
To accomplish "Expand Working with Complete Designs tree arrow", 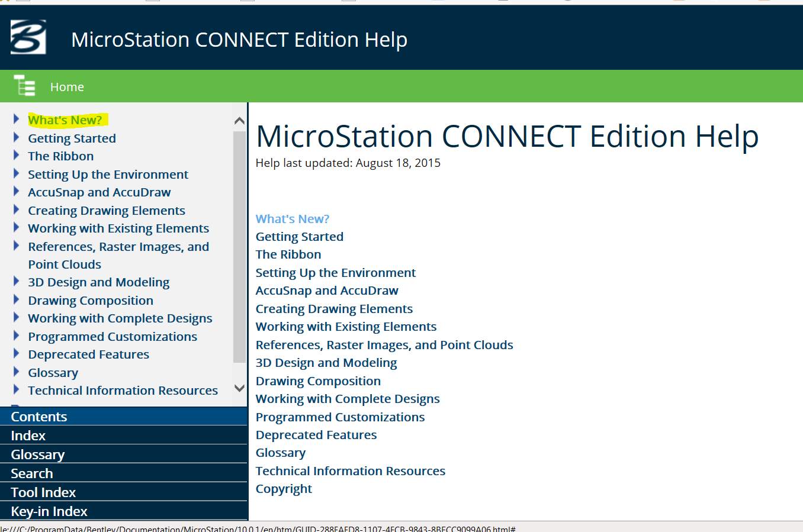I will click(17, 317).
